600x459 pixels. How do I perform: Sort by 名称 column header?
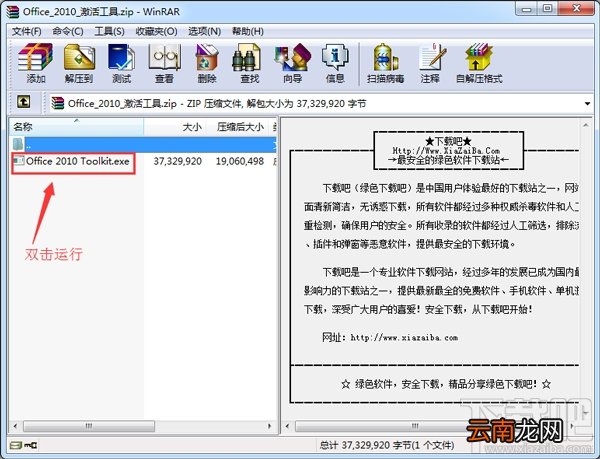click(77, 127)
